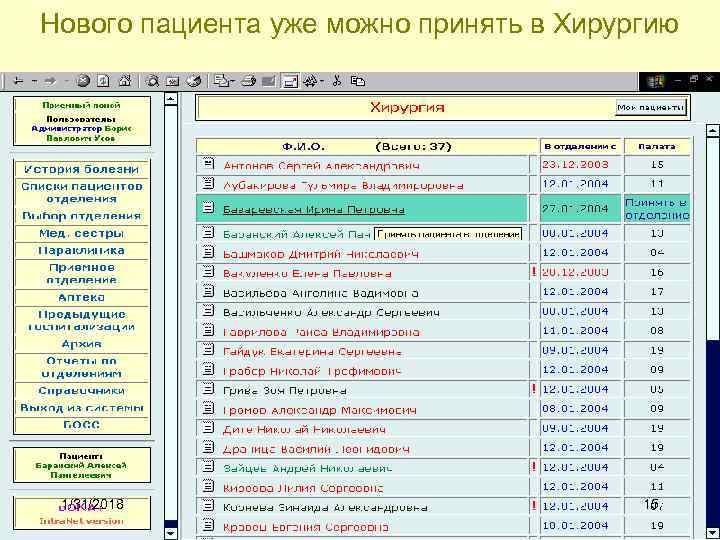Open document icon for Башмаков Дмитрий row
Screen dimensions: 720x540
click(x=208, y=252)
